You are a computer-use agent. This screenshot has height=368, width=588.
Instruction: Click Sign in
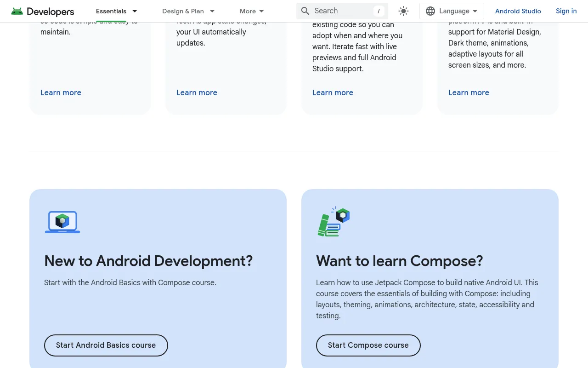(566, 11)
